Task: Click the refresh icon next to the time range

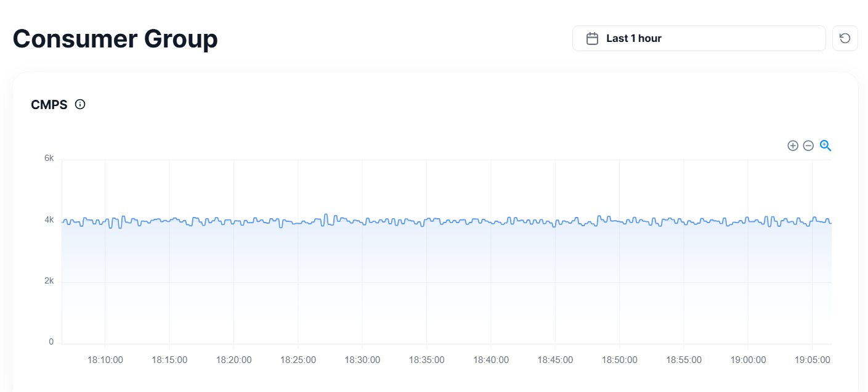Action: (845, 38)
